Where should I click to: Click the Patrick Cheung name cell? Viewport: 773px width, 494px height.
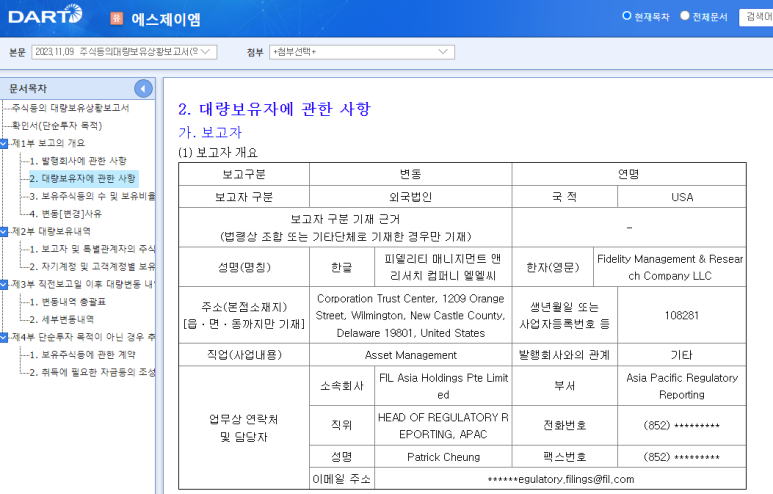coord(443,457)
